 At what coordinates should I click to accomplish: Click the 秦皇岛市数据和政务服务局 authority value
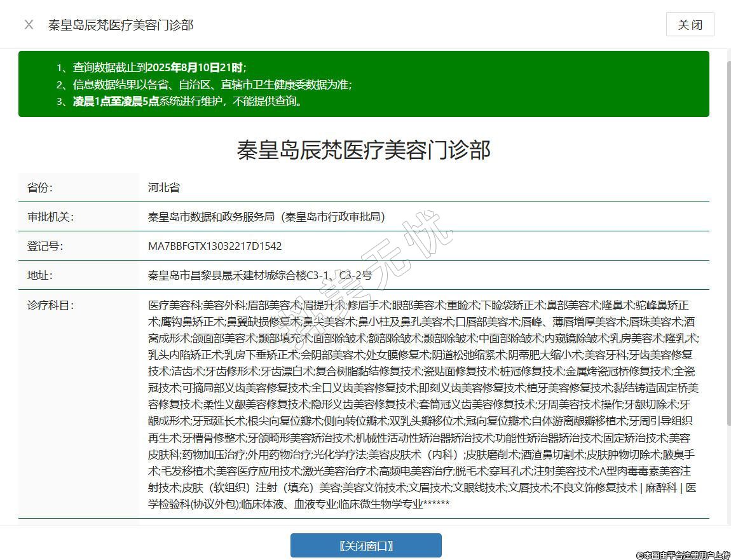pyautogui.click(x=266, y=217)
